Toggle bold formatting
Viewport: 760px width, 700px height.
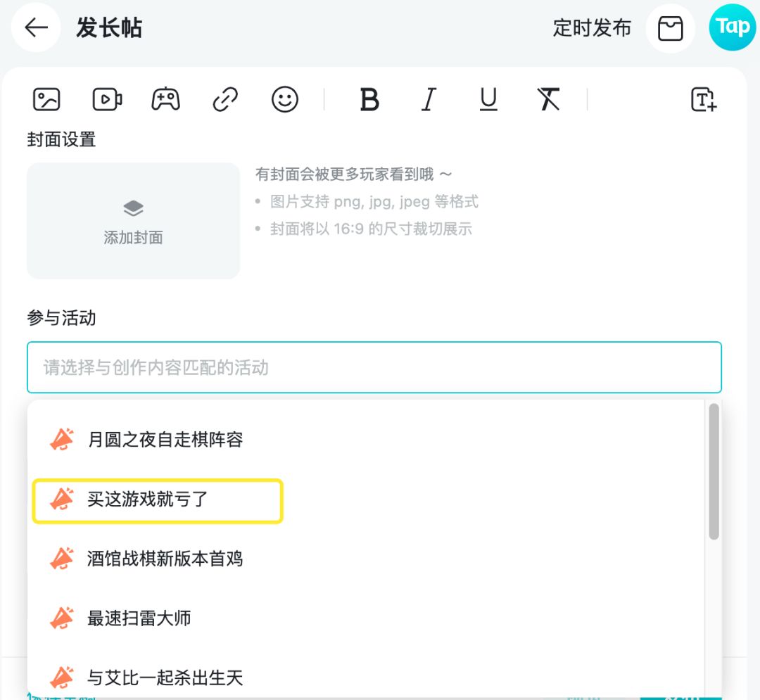pyautogui.click(x=369, y=99)
